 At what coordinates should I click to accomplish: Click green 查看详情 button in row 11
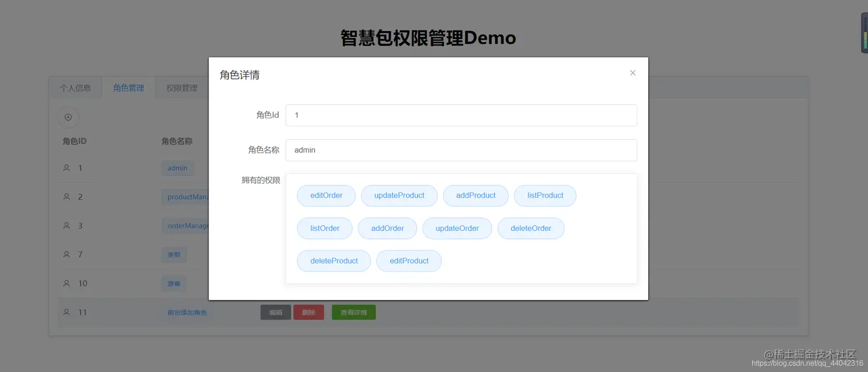click(x=354, y=312)
